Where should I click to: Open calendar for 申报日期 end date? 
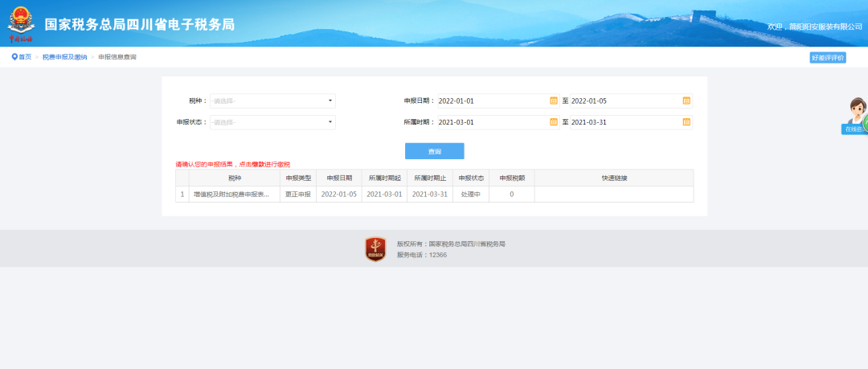tap(686, 100)
